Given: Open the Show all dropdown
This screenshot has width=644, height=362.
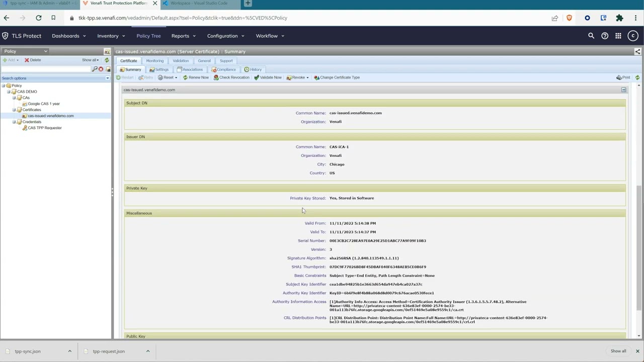Looking at the screenshot, I should pos(91,60).
